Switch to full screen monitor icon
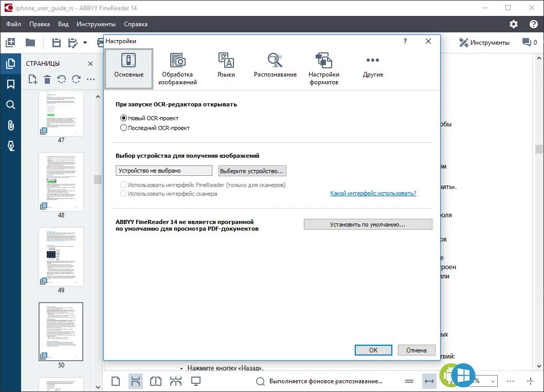544x392 pixels. coord(196,381)
